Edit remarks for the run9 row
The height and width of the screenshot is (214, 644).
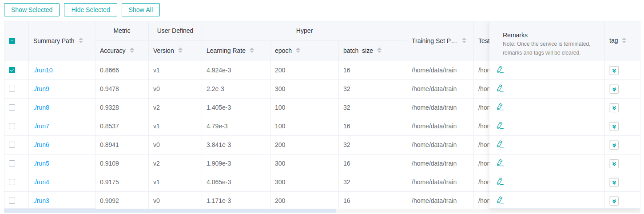pyautogui.click(x=500, y=88)
